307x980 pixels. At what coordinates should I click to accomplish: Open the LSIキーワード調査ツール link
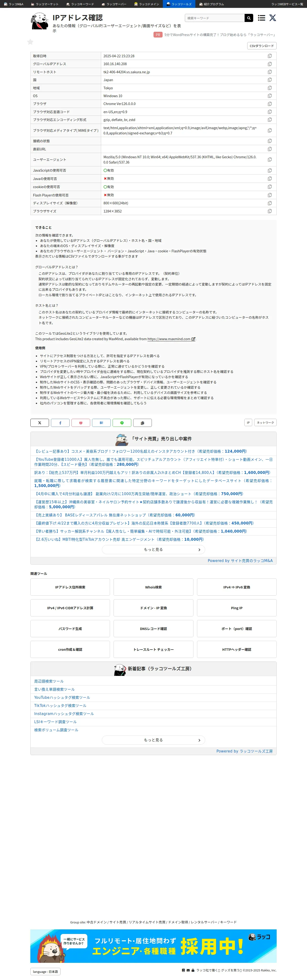click(x=55, y=722)
